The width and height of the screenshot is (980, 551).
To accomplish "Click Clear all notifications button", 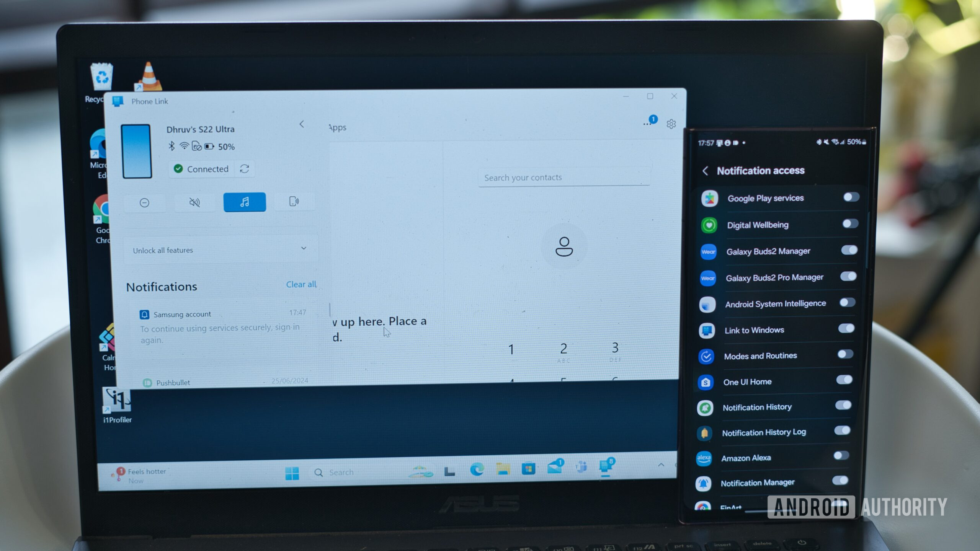I will tap(301, 284).
